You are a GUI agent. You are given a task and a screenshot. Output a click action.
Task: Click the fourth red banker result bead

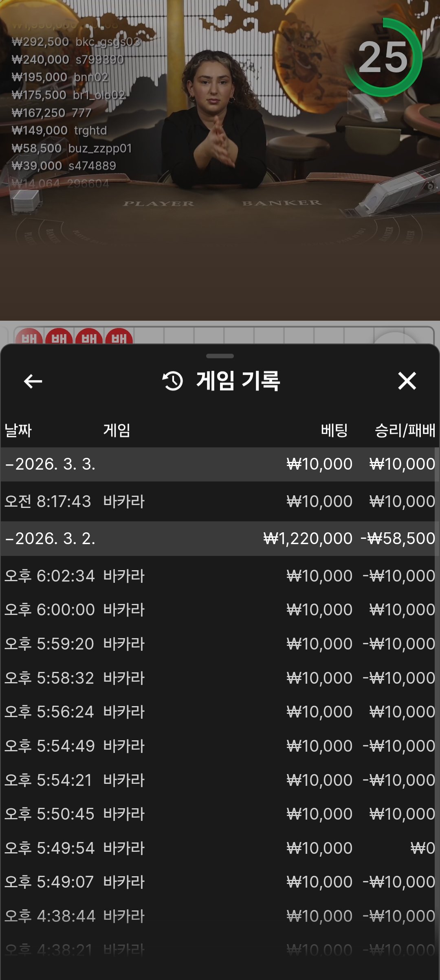click(x=119, y=337)
